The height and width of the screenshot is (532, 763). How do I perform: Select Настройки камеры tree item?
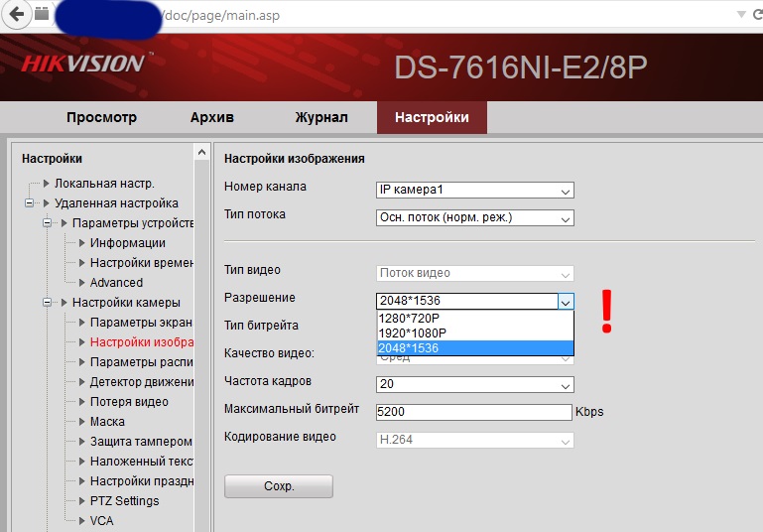click(x=126, y=303)
